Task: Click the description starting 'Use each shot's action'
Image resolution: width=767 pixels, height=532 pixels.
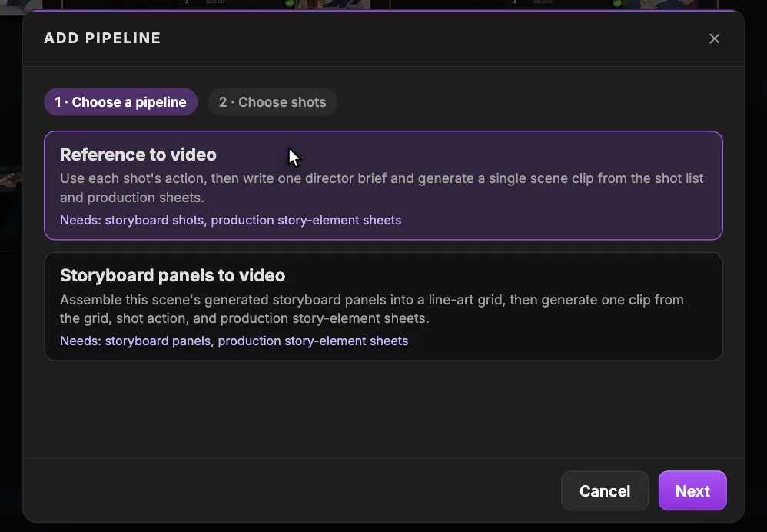Action: coord(381,188)
